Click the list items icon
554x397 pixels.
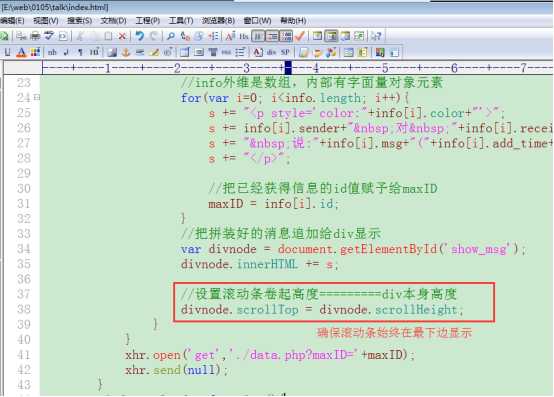tap(240, 53)
